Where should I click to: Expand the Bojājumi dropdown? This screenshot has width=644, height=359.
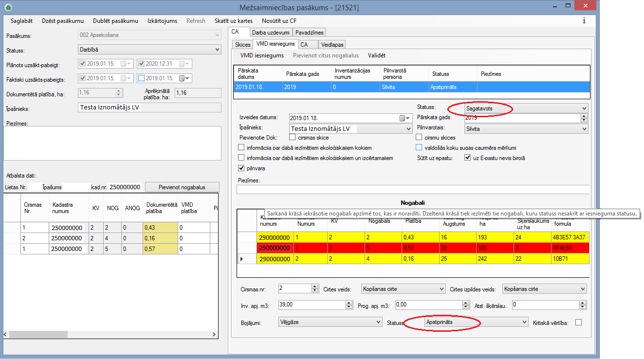point(379,322)
